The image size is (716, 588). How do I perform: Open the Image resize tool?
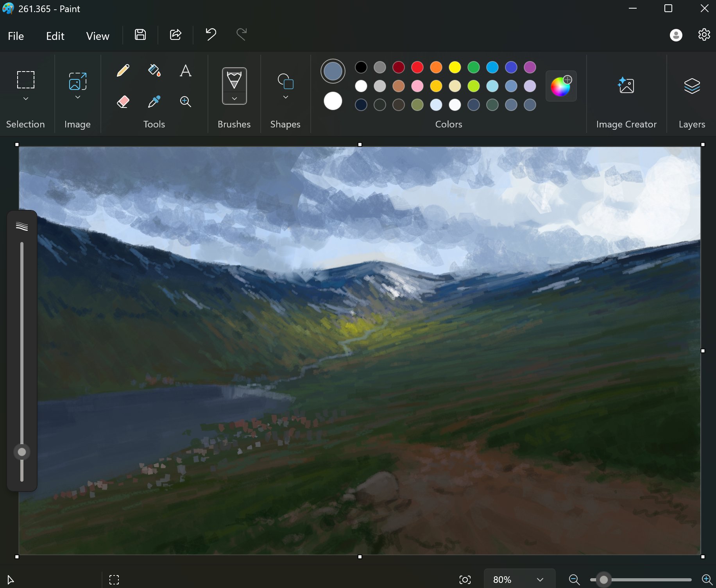(77, 81)
